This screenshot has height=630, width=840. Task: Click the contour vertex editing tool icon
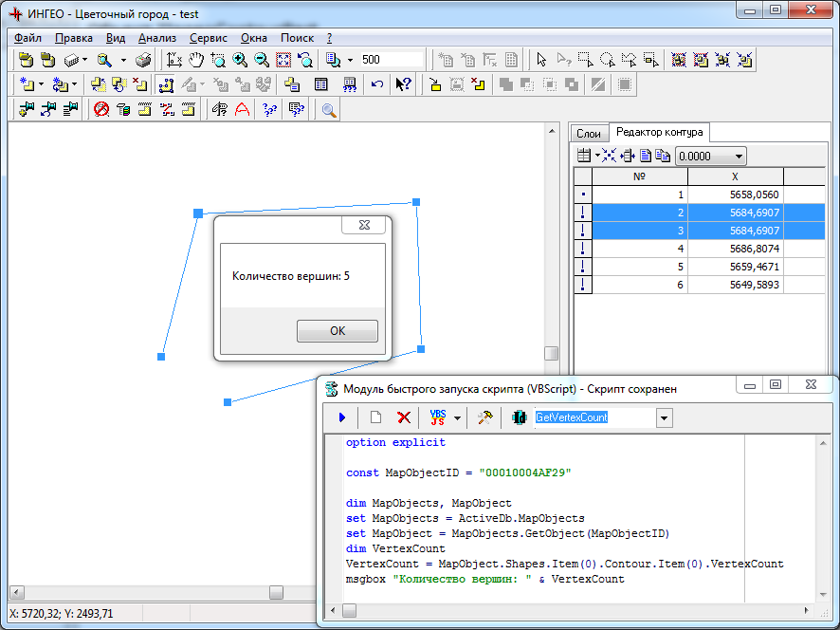166,84
